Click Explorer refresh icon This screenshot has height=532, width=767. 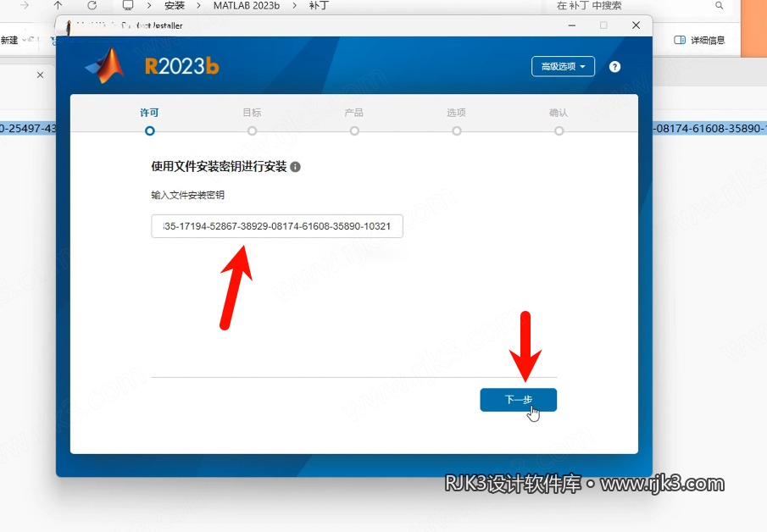point(92,5)
